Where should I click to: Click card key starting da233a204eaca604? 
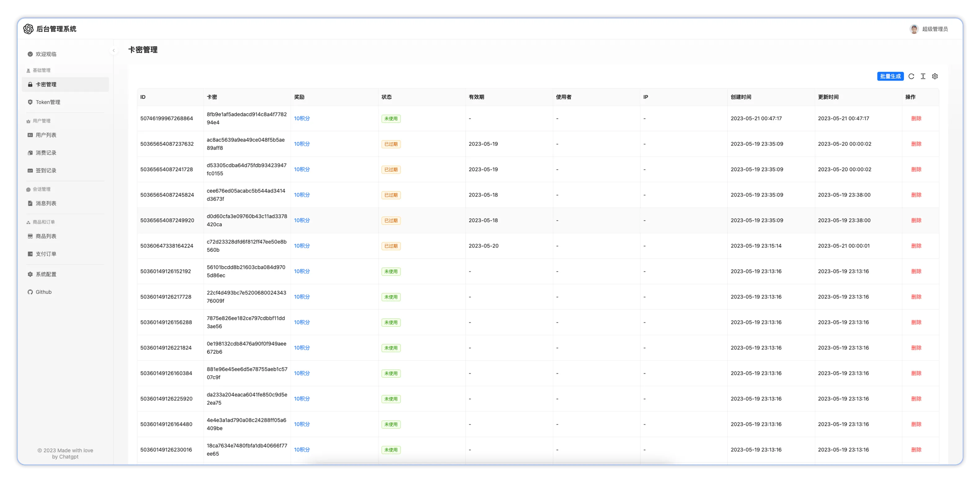[247, 399]
